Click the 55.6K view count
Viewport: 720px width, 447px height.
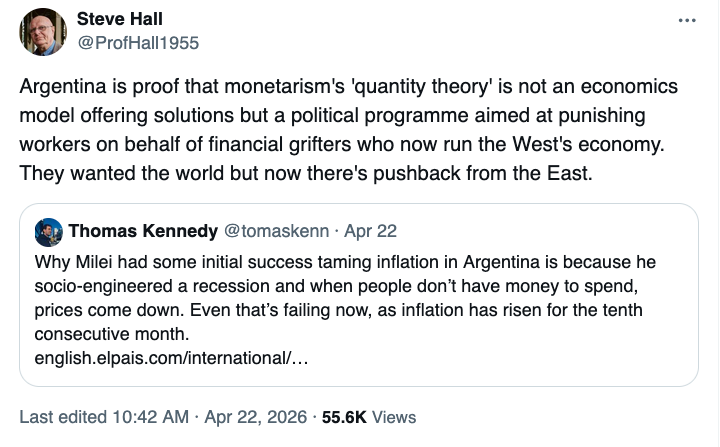tap(344, 416)
